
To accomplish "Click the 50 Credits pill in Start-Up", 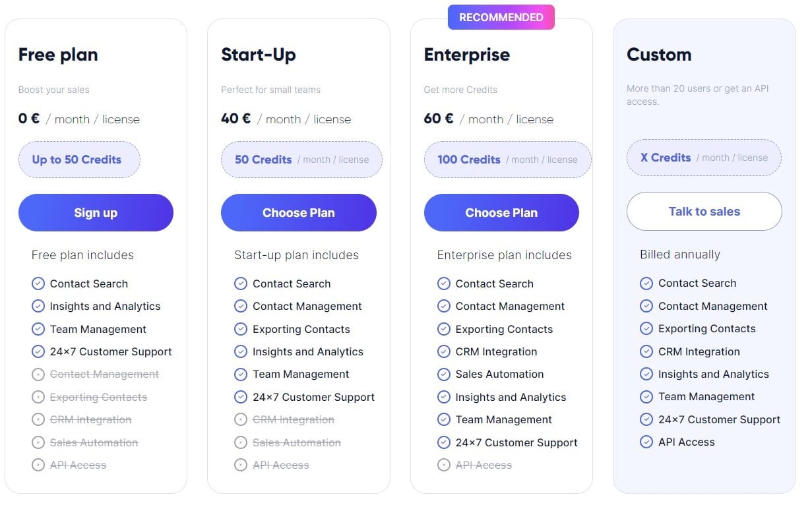I will (x=301, y=160).
